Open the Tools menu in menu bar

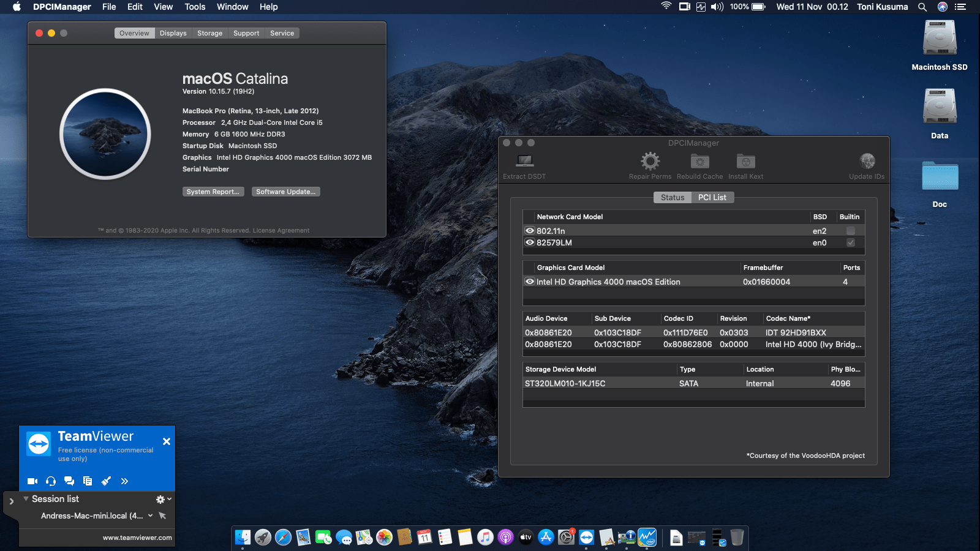click(195, 7)
